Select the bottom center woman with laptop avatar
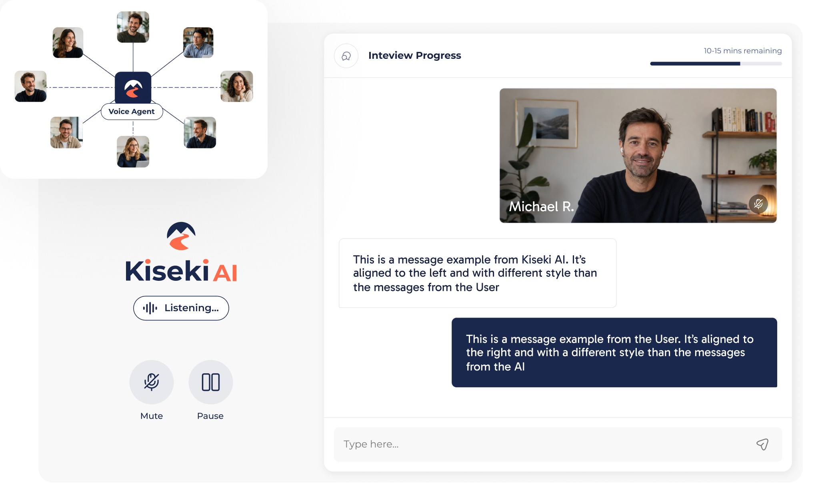Image resolution: width=840 pixels, height=504 pixels. tap(133, 152)
